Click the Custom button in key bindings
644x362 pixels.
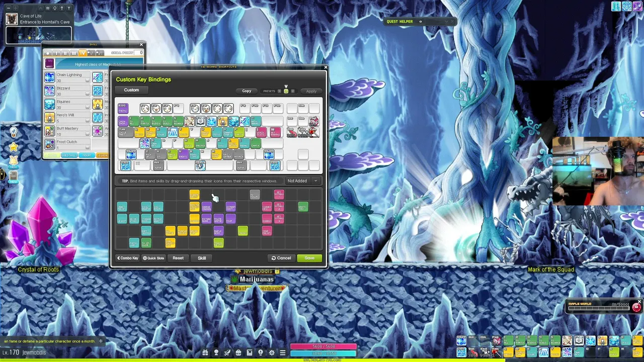tap(131, 90)
